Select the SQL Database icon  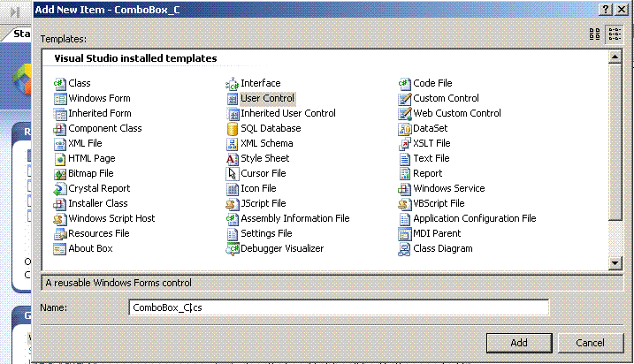coord(232,128)
